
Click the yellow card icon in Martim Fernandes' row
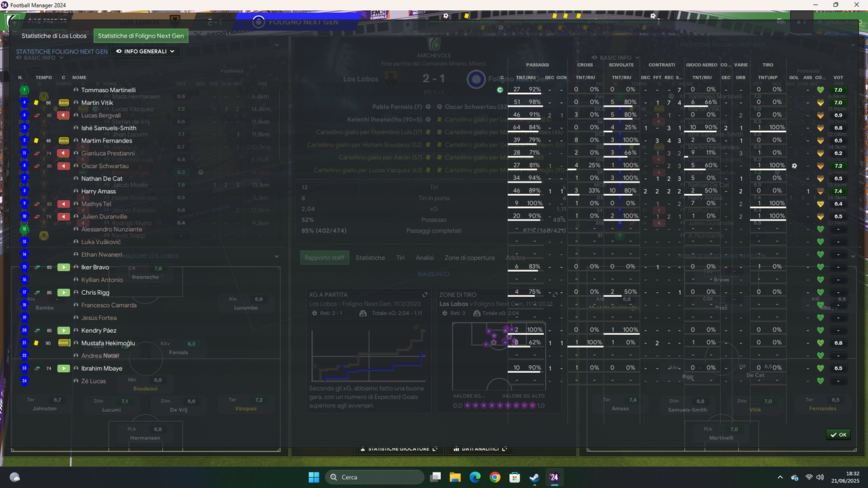[37, 141]
